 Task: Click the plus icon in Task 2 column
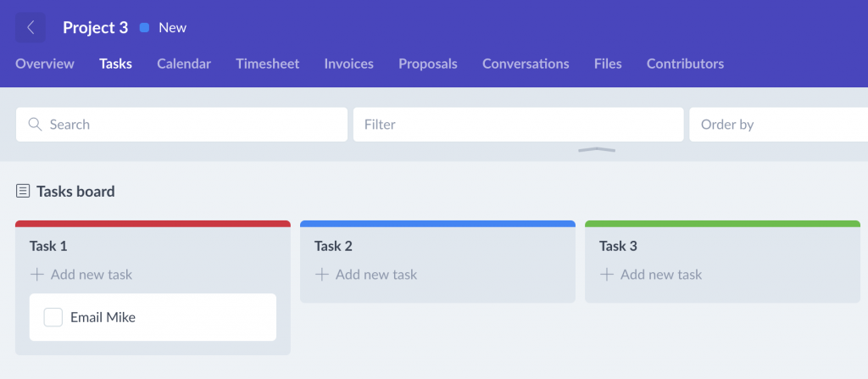(x=321, y=274)
